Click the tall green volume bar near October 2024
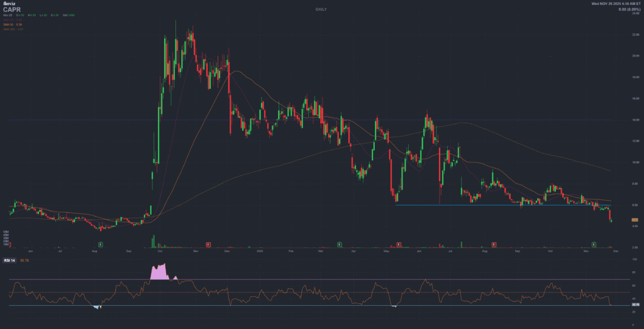Screen dimensions: 644x329 pos(153,242)
